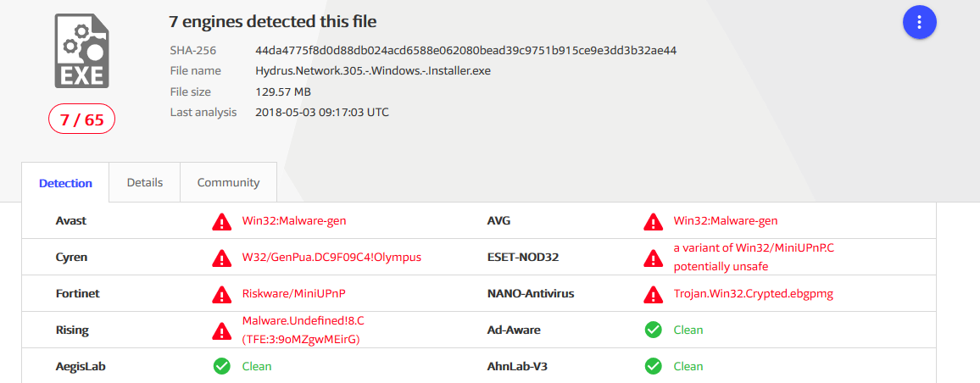Click the Hydrus installer file name text
Image resolution: width=980 pixels, height=383 pixels.
(x=373, y=70)
